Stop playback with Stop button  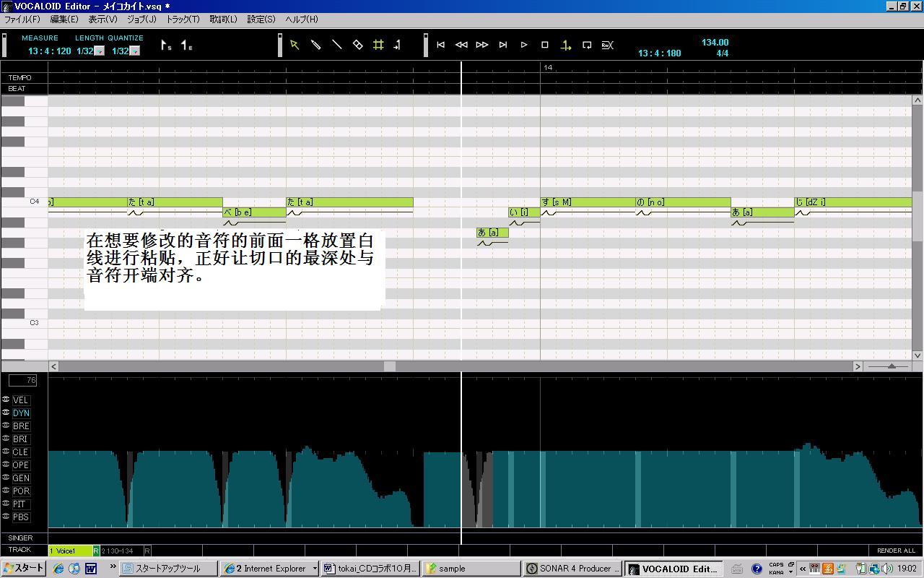point(545,45)
